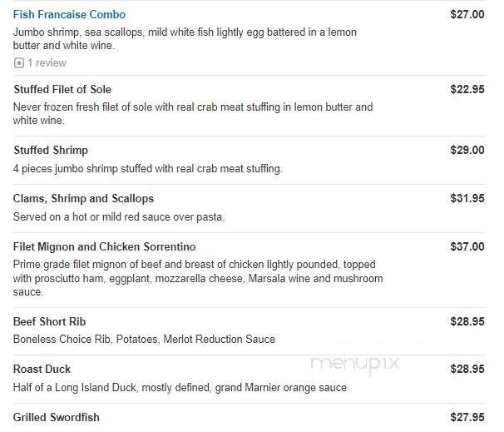Click the $37.00 Filet Mignon price
Screen dimensions: 504x432
467,246
